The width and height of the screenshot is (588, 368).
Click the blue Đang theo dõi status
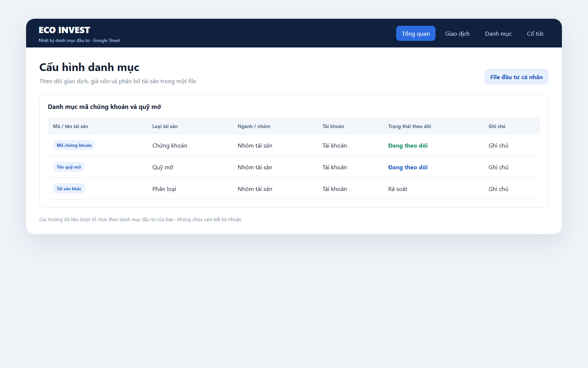tap(408, 167)
